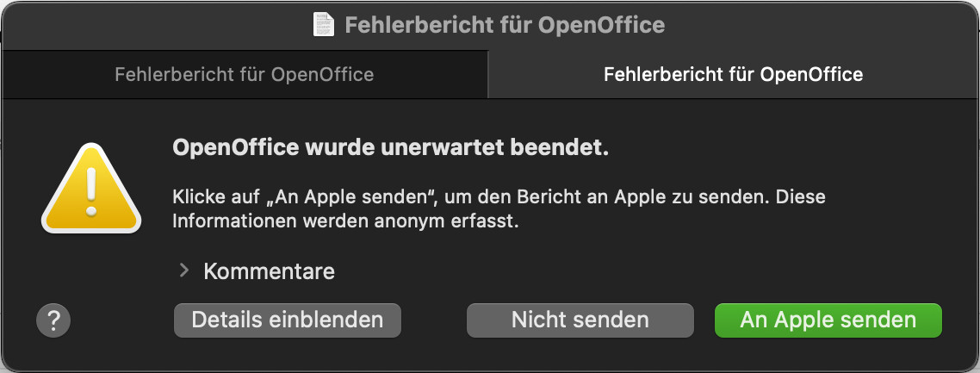The width and height of the screenshot is (980, 373).
Task: Switch to the left Fehlerbericht für OpenOffice tab
Action: [244, 74]
